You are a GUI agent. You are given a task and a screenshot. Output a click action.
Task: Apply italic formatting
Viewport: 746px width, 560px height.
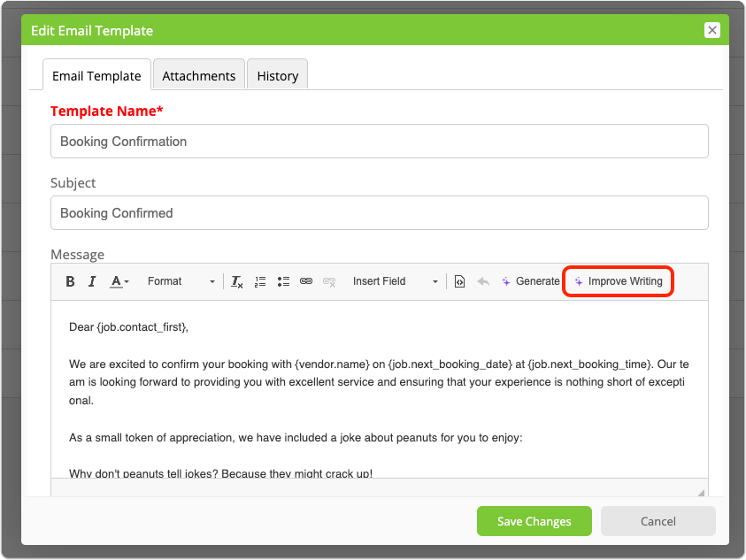[92, 280]
